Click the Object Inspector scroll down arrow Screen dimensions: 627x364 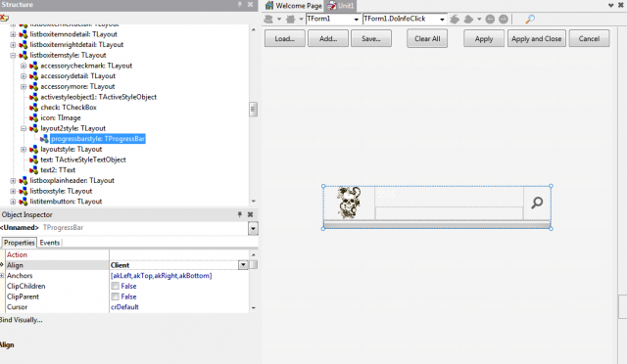click(253, 307)
